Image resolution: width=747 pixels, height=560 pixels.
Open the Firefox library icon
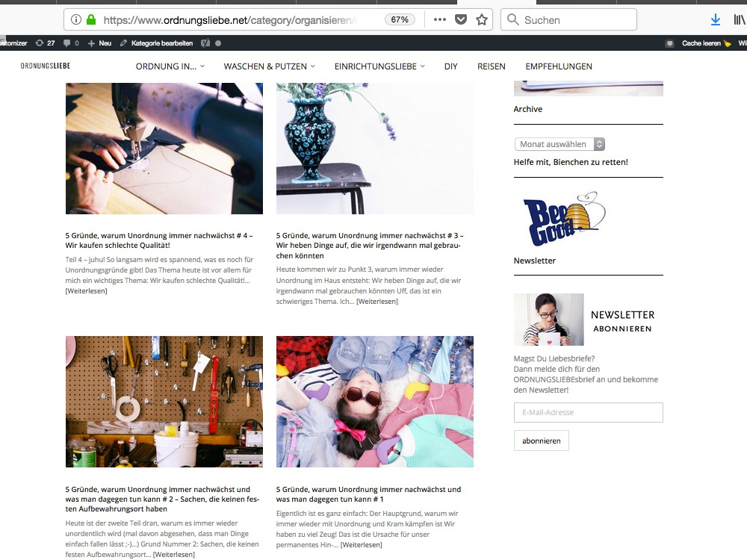(x=740, y=19)
